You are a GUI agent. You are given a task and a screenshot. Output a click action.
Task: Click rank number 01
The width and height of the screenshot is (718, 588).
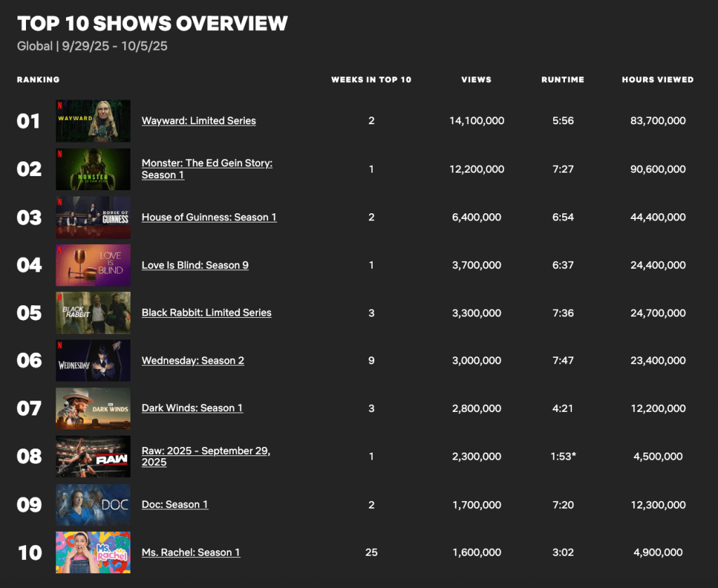(28, 121)
